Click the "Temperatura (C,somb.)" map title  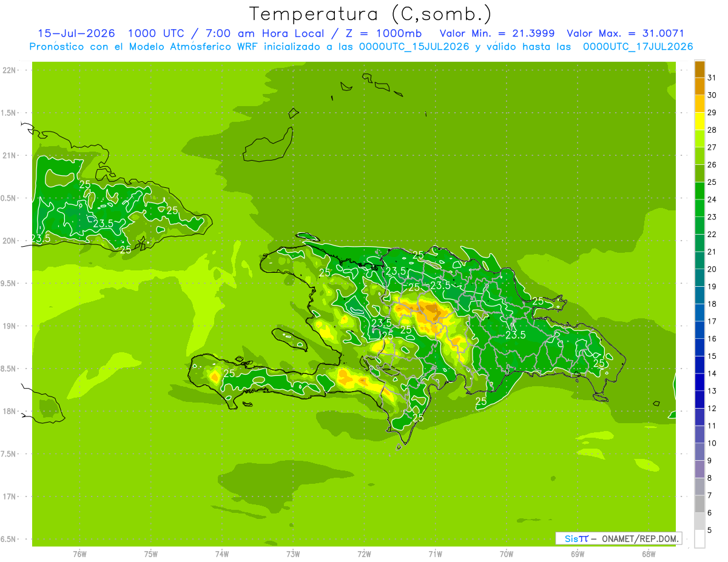coord(370,14)
